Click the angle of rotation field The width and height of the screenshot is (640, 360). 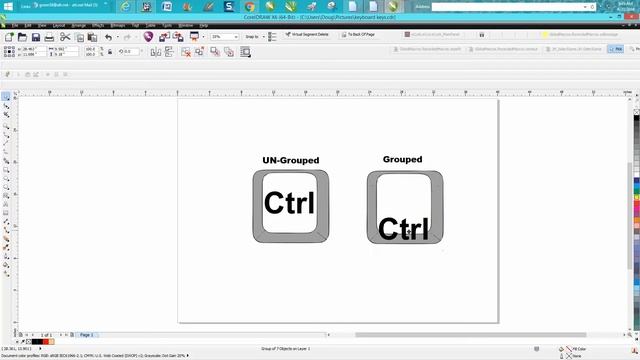click(x=131, y=52)
